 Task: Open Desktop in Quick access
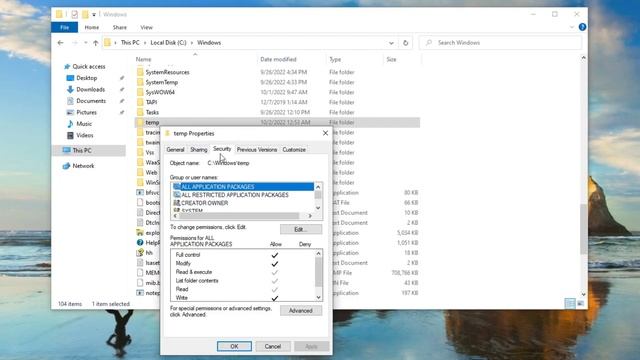[87, 78]
